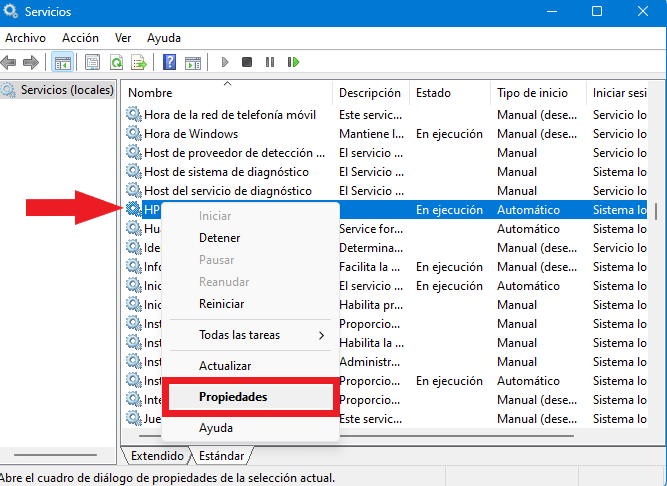667x486 pixels.
Task: Click the Start service play icon
Action: tap(225, 63)
